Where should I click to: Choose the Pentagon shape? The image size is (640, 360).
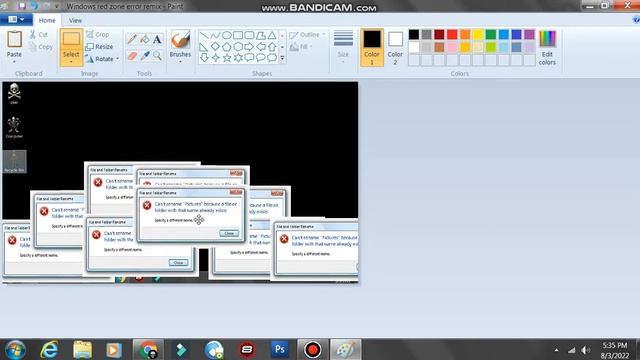[227, 47]
